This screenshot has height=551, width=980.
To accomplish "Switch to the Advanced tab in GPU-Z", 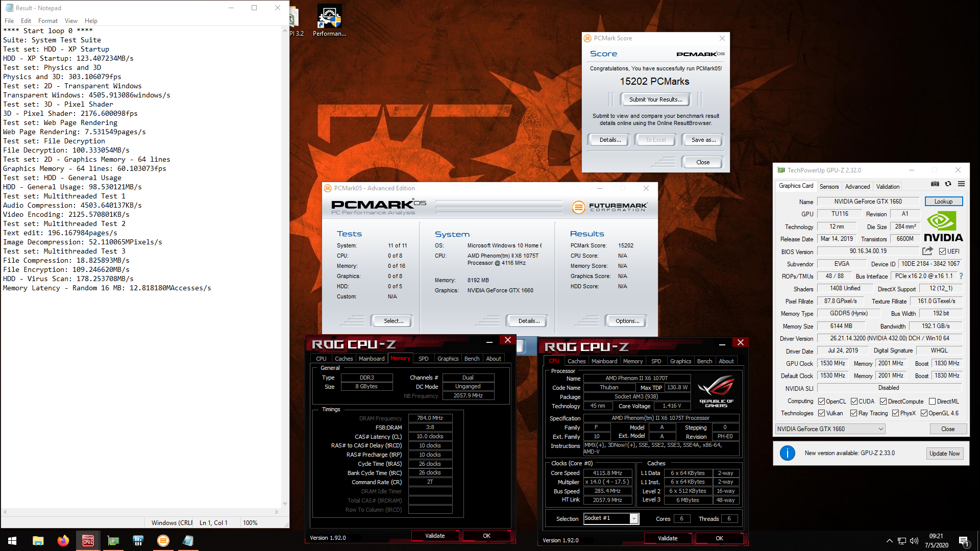I will 857,187.
